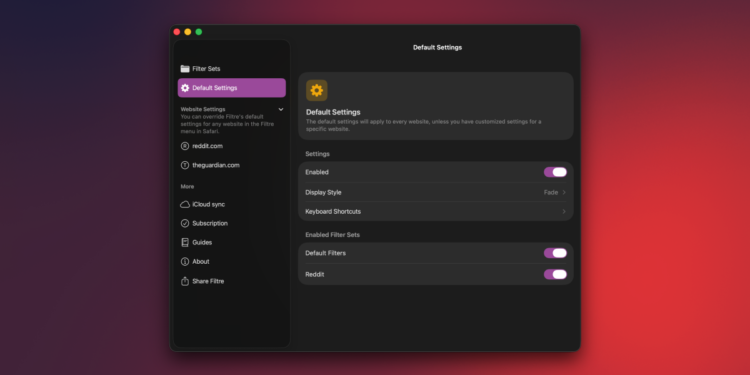The height and width of the screenshot is (375, 750).
Task: Click the Default Settings window title
Action: (438, 47)
